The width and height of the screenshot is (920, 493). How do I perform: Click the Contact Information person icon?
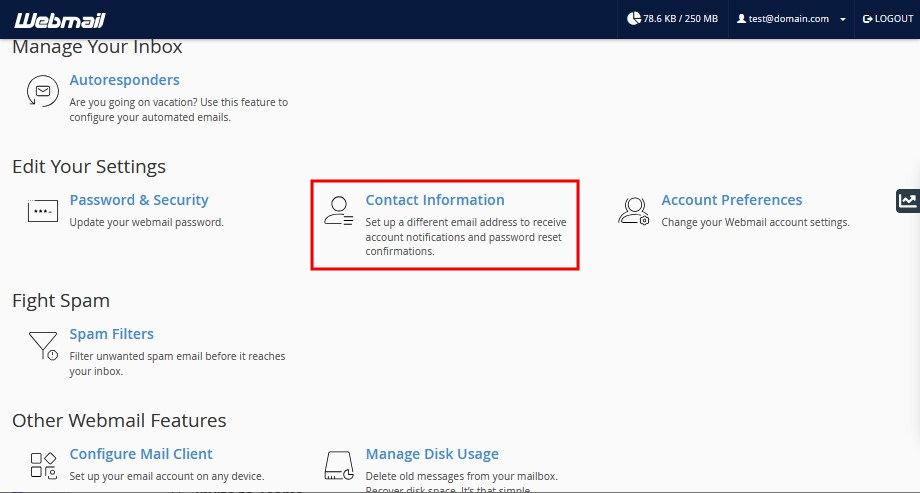(338, 211)
